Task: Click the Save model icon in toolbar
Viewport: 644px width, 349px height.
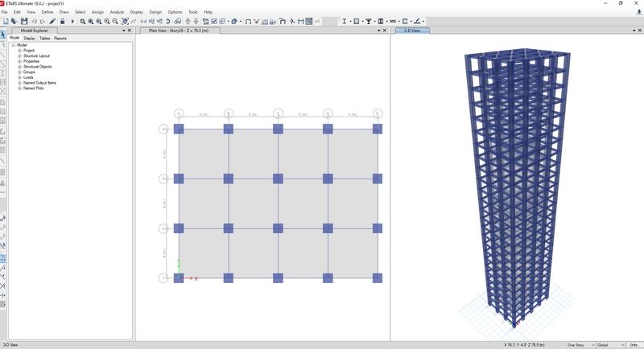Action: pyautogui.click(x=24, y=21)
